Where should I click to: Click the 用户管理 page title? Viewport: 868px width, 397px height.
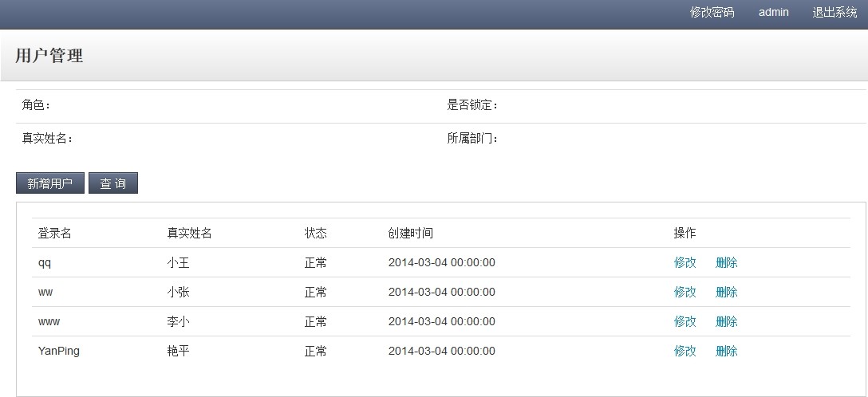coord(49,55)
